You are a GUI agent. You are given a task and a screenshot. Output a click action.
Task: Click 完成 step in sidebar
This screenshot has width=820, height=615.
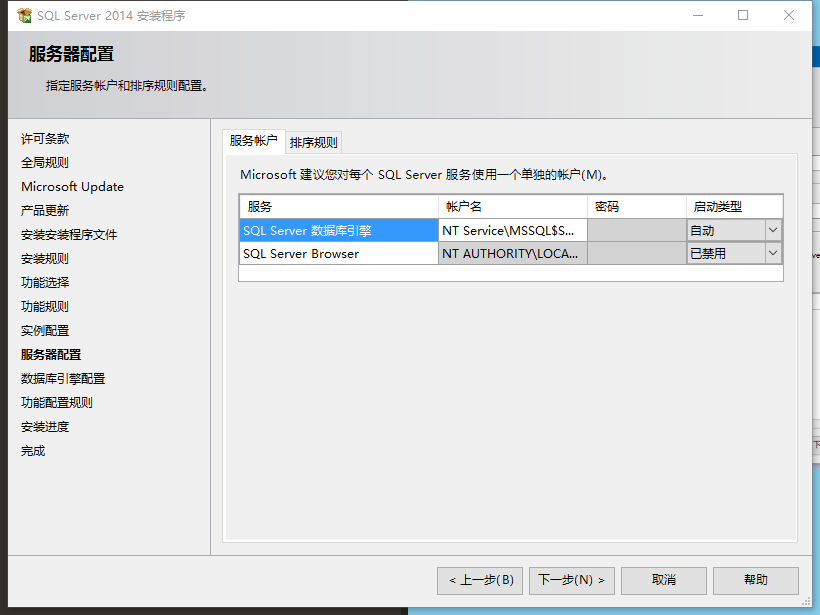[33, 451]
